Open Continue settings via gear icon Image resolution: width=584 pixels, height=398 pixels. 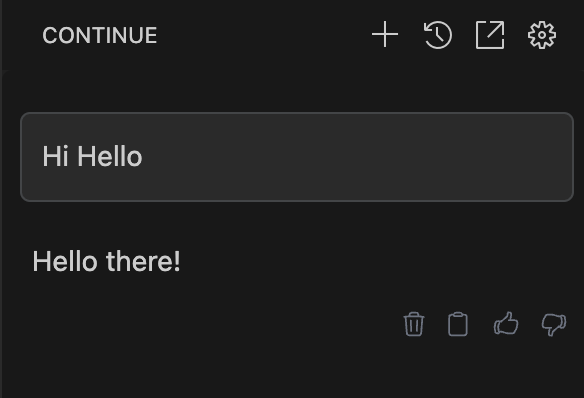(542, 35)
